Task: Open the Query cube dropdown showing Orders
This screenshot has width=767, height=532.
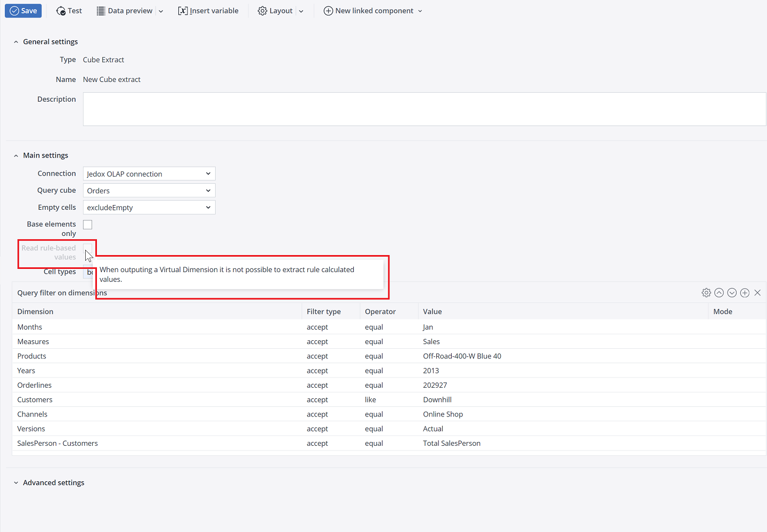Action: [149, 191]
